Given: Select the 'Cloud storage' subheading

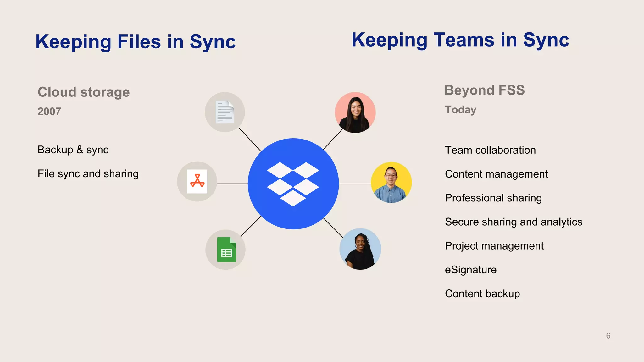Looking at the screenshot, I should coord(84,92).
